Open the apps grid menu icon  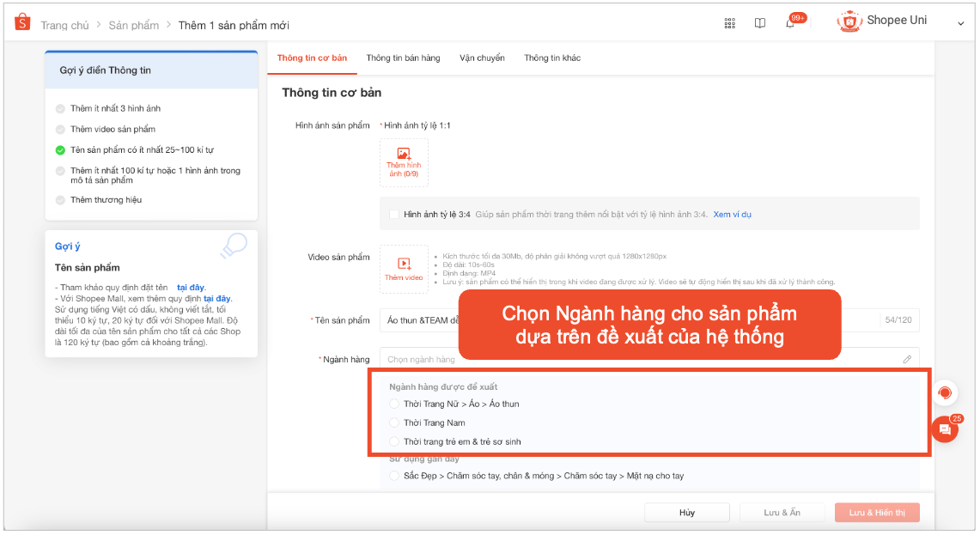[x=730, y=23]
